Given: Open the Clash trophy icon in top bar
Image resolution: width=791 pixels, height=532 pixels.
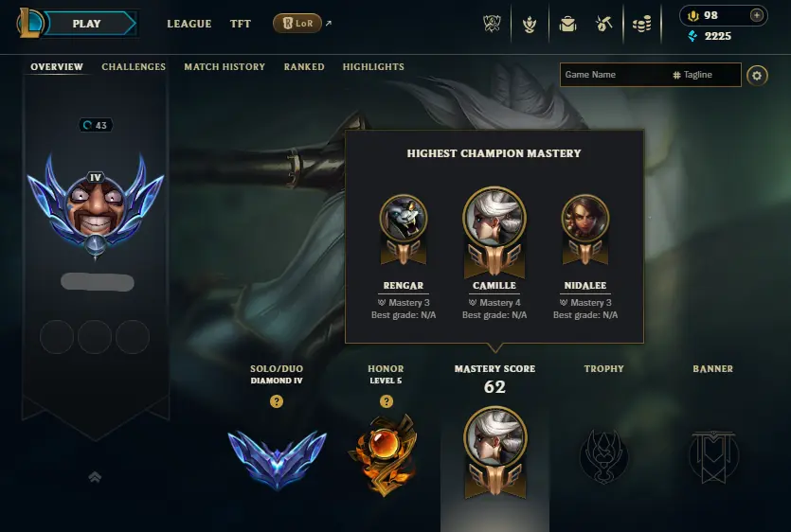Looking at the screenshot, I should tap(492, 24).
